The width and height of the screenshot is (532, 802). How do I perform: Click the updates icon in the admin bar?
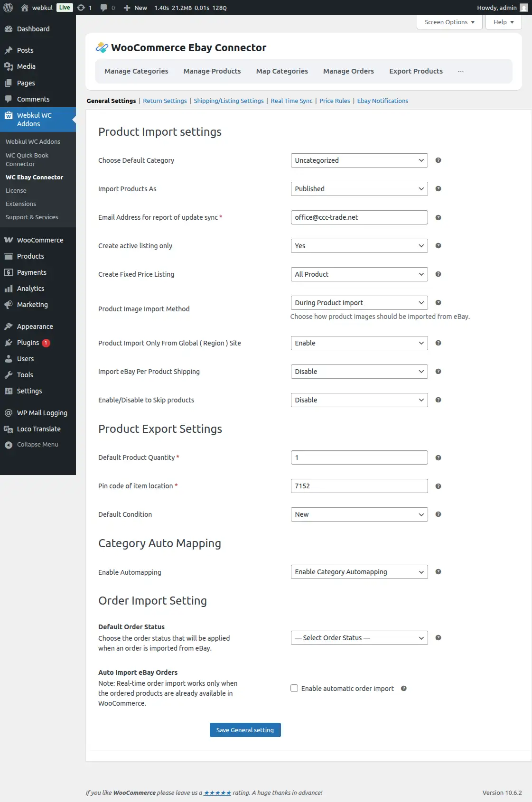(x=81, y=8)
